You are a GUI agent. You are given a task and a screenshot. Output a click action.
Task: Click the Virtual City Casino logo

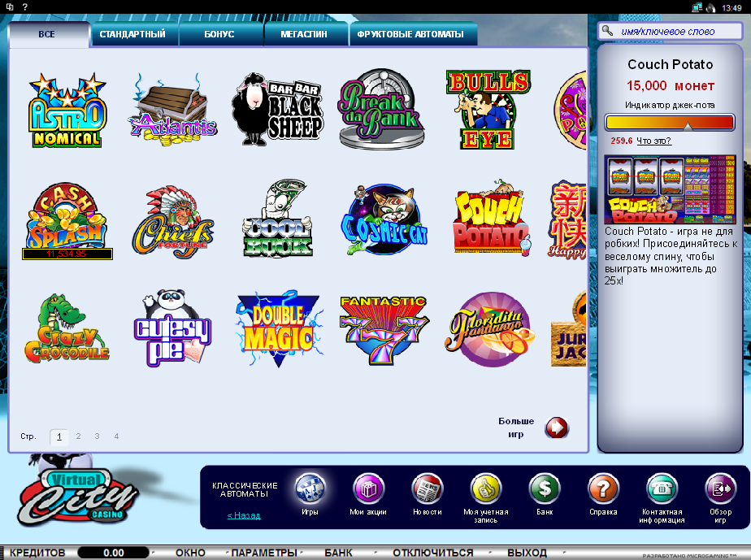(76, 496)
